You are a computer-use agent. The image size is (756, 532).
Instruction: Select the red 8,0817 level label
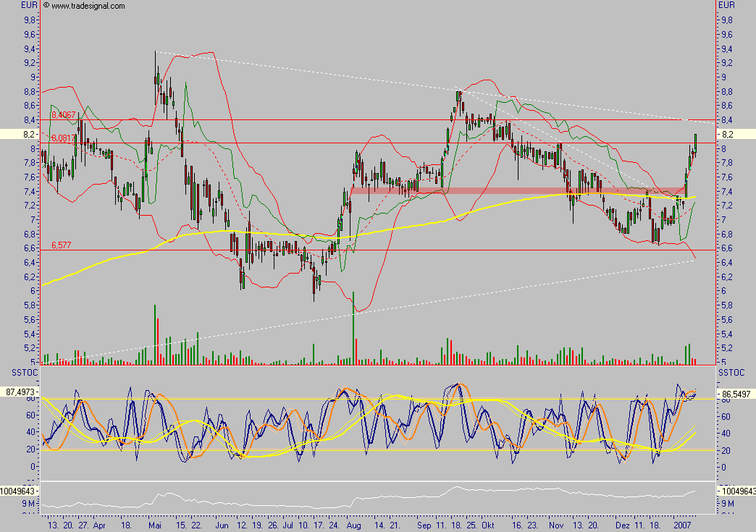click(62, 138)
